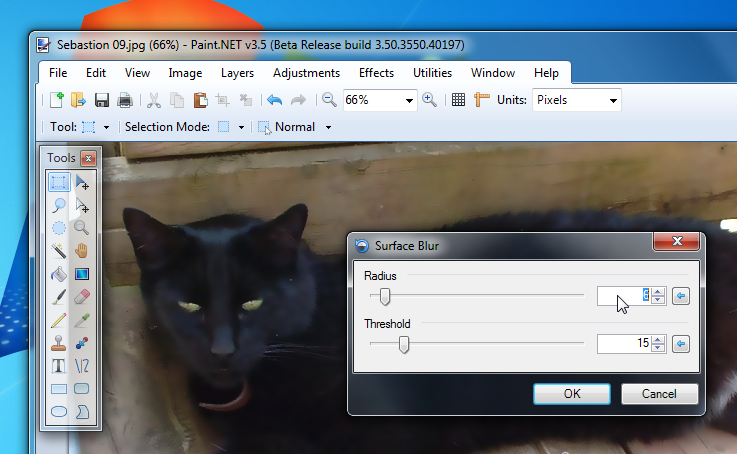Viewport: 737px width, 454px height.
Task: Open the Tool chooser dropdown arrow
Action: click(106, 127)
